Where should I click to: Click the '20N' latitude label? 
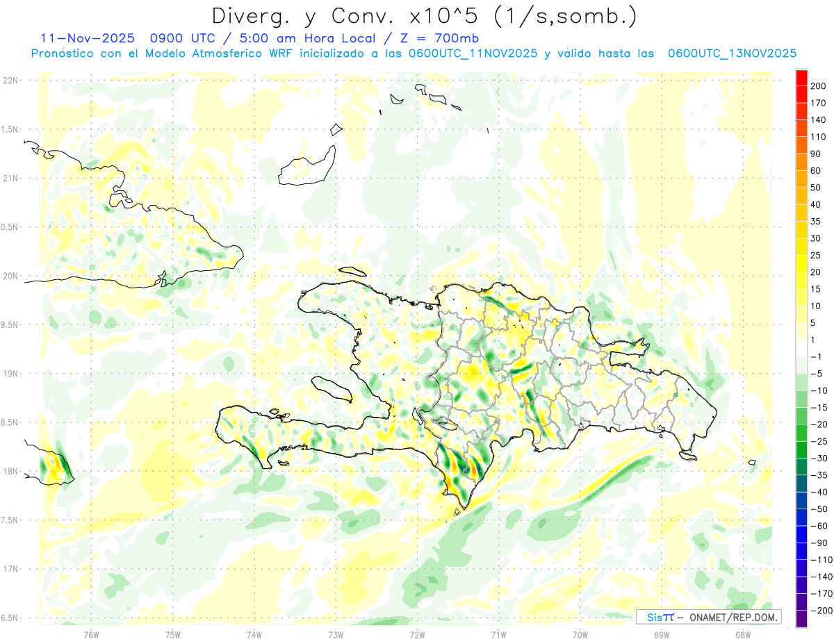(10, 276)
